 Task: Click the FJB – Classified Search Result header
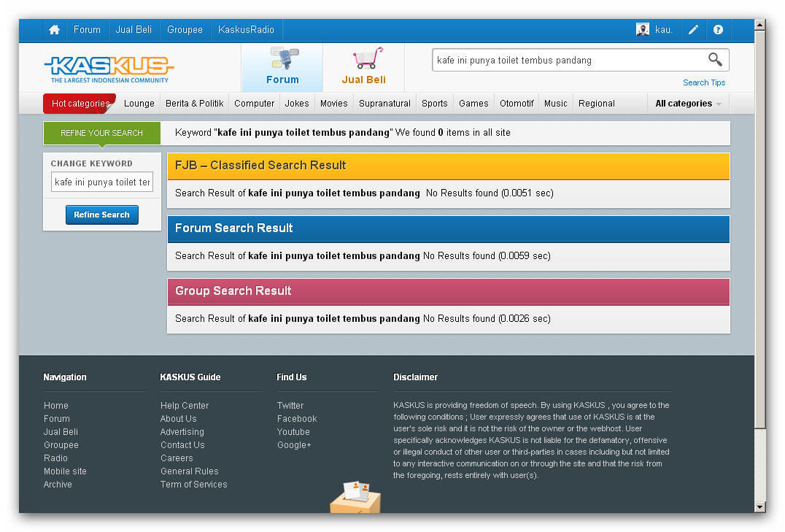click(x=449, y=166)
